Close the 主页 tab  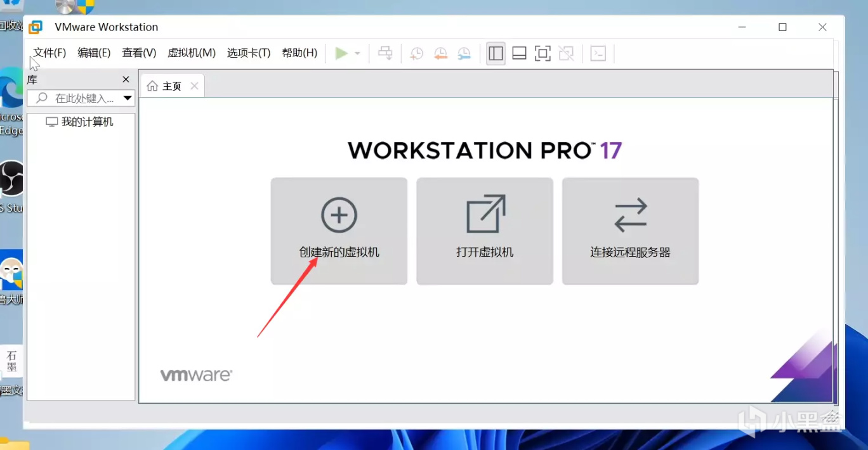pos(194,86)
